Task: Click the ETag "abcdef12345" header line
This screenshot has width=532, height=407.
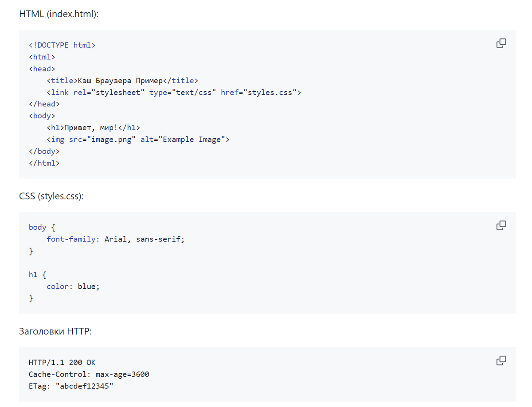Action: pyautogui.click(x=71, y=386)
